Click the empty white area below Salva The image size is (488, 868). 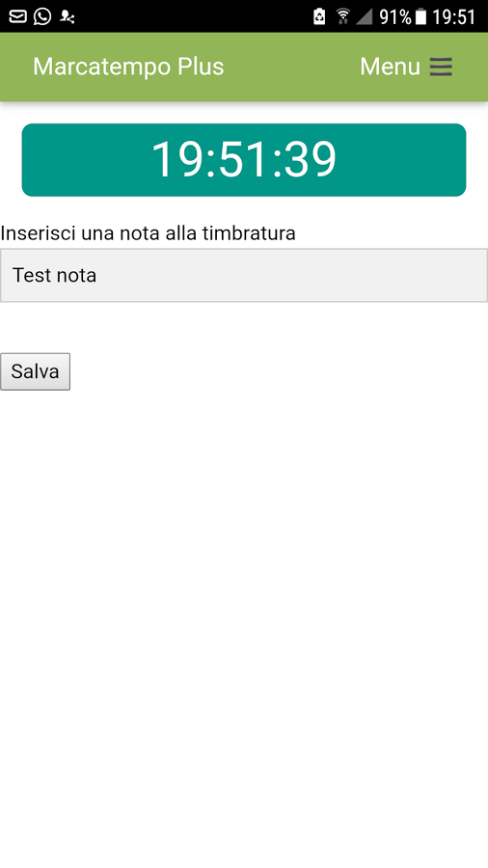pyautogui.click(x=244, y=609)
